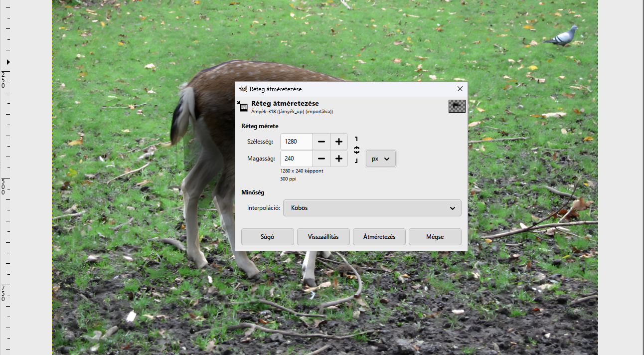The height and width of the screenshot is (355, 644).
Task: Click the layer name text "Ámyék-318"
Action: [x=263, y=112]
